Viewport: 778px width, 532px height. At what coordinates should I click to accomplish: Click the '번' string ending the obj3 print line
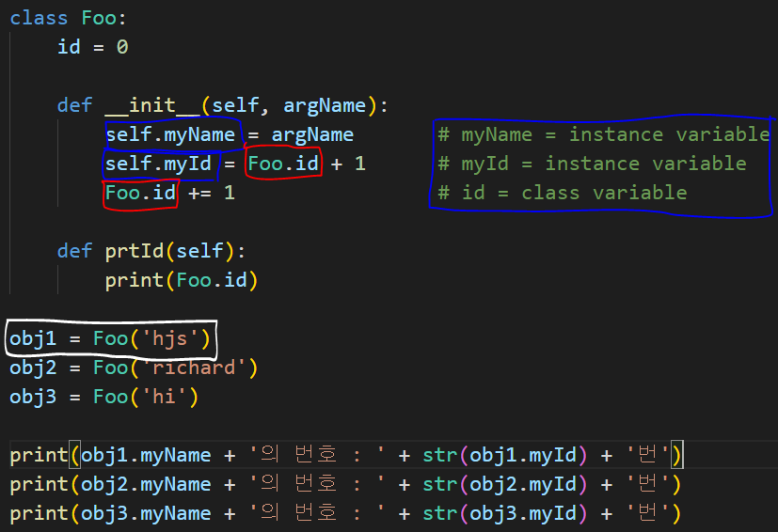(647, 513)
